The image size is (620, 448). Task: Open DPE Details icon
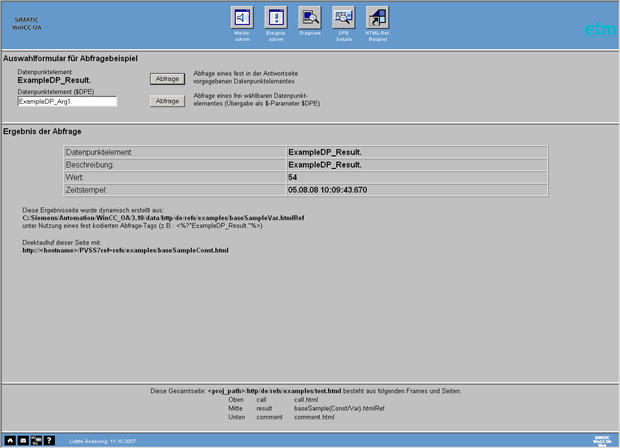pyautogui.click(x=343, y=19)
